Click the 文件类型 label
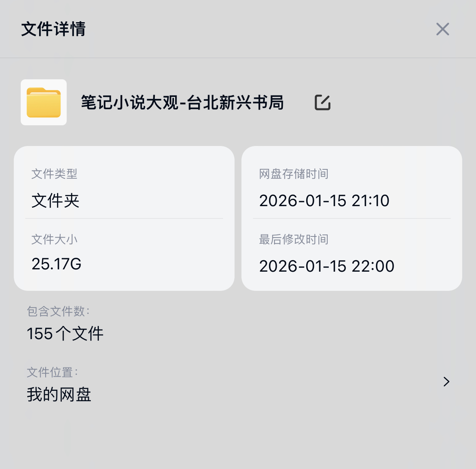 (x=54, y=174)
